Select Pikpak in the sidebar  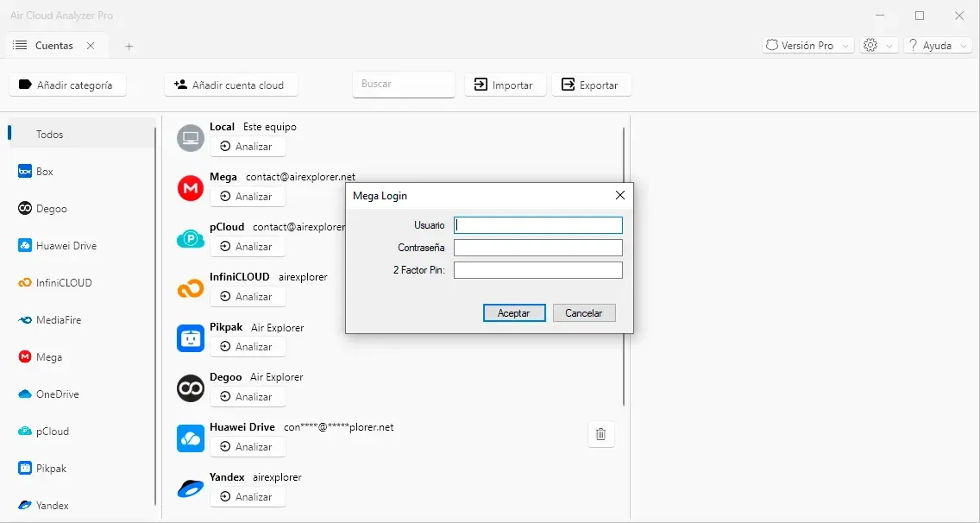tap(81, 468)
